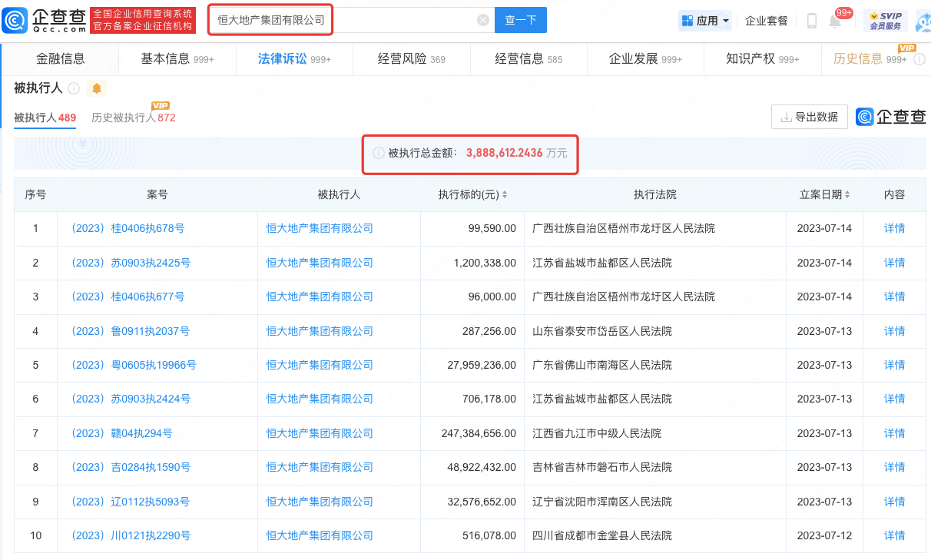Open case (2023)苏0903执2424号
Image resolution: width=931 pixels, height=560 pixels.
pyautogui.click(x=130, y=399)
